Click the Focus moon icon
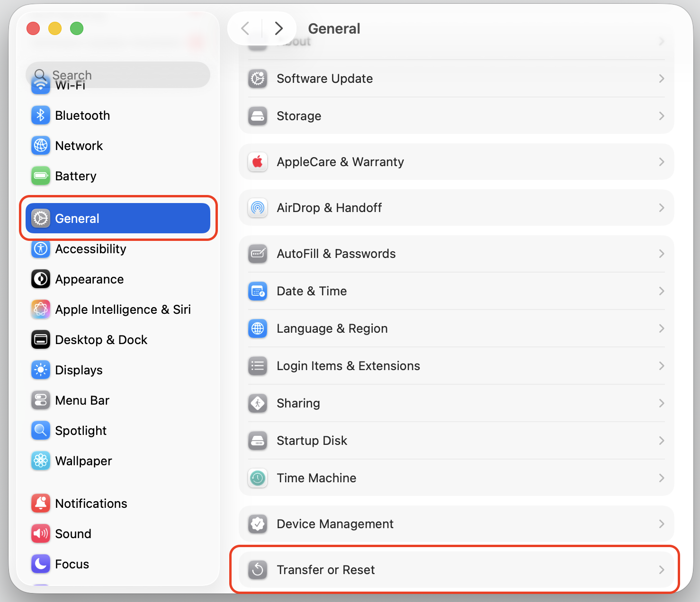This screenshot has height=602, width=700. tap(41, 564)
